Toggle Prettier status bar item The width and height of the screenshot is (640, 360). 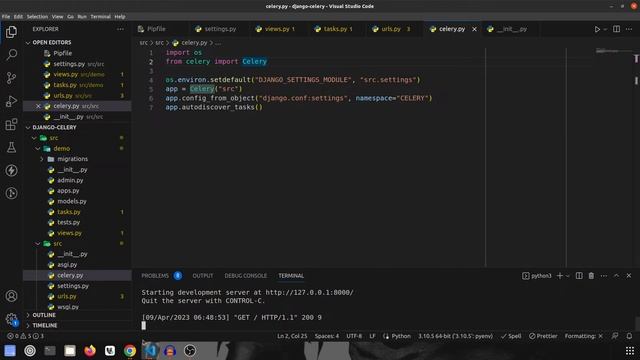(x=543, y=336)
